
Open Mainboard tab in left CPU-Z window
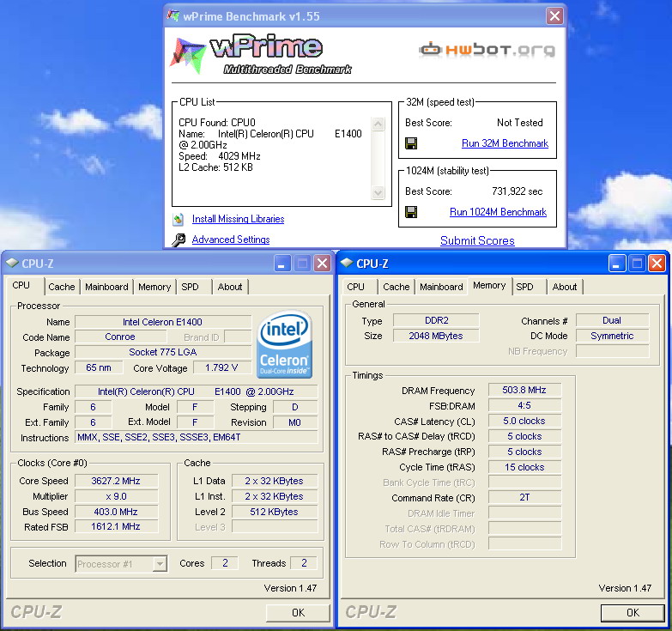pyautogui.click(x=106, y=287)
